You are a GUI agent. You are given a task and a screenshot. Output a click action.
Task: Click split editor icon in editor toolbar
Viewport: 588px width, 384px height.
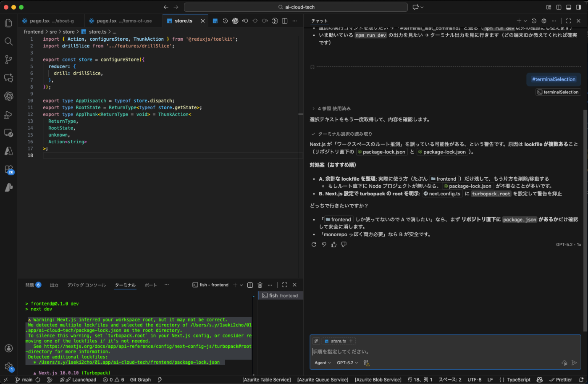[284, 21]
